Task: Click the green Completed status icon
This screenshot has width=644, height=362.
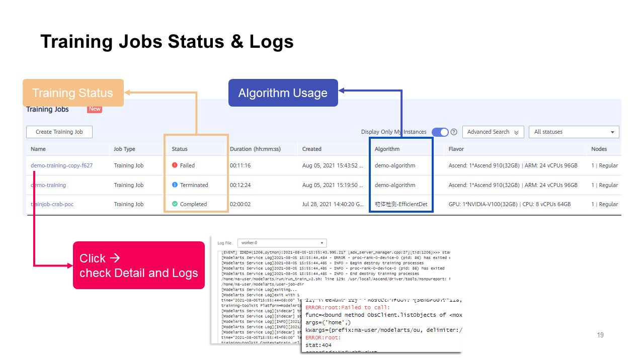Action: point(175,204)
